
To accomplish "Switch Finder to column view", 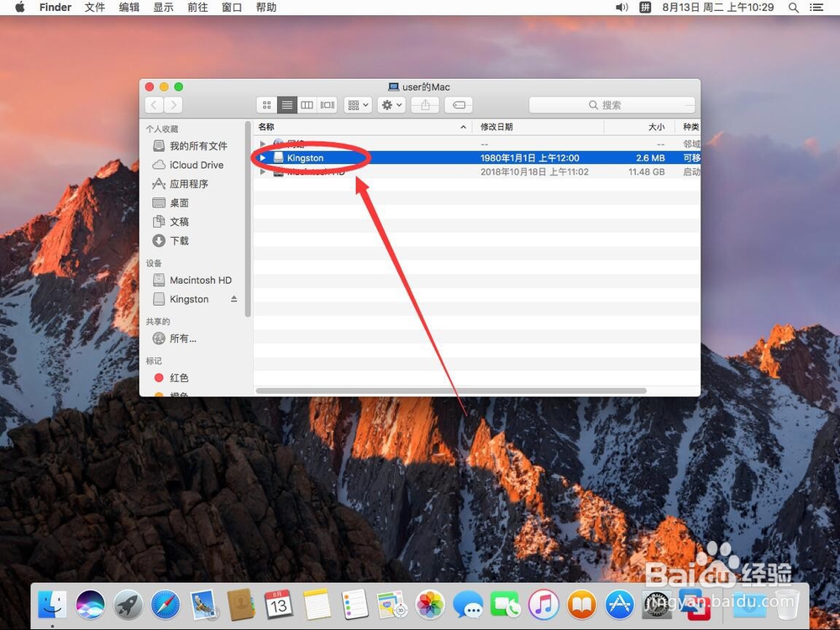I will (307, 105).
